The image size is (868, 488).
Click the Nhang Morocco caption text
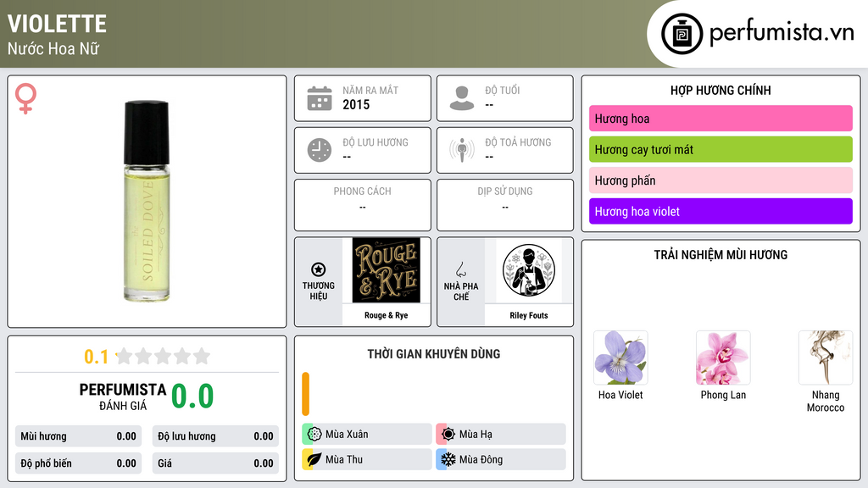826,401
